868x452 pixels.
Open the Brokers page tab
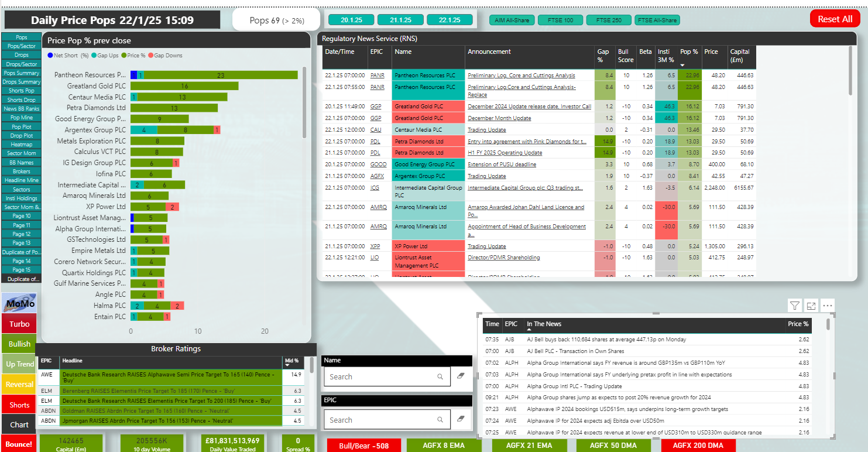click(22, 172)
